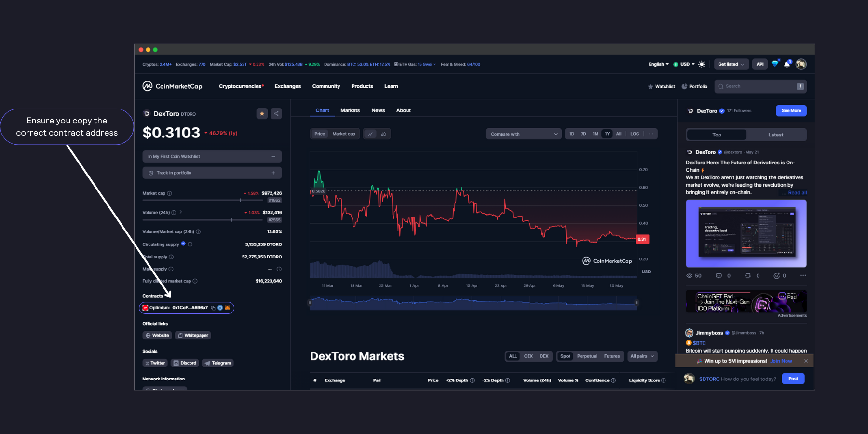Image resolution: width=868 pixels, height=434 pixels.
Task: Set chart range to 1M
Action: click(x=595, y=134)
